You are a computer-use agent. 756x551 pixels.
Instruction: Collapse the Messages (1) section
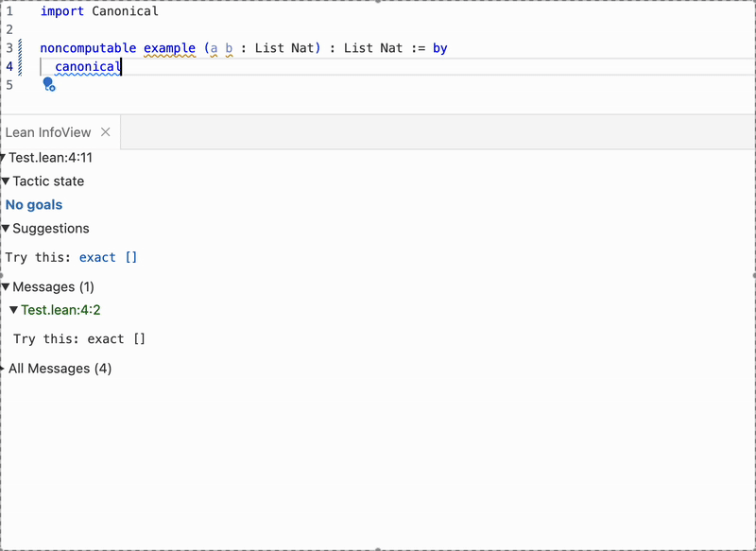point(6,286)
